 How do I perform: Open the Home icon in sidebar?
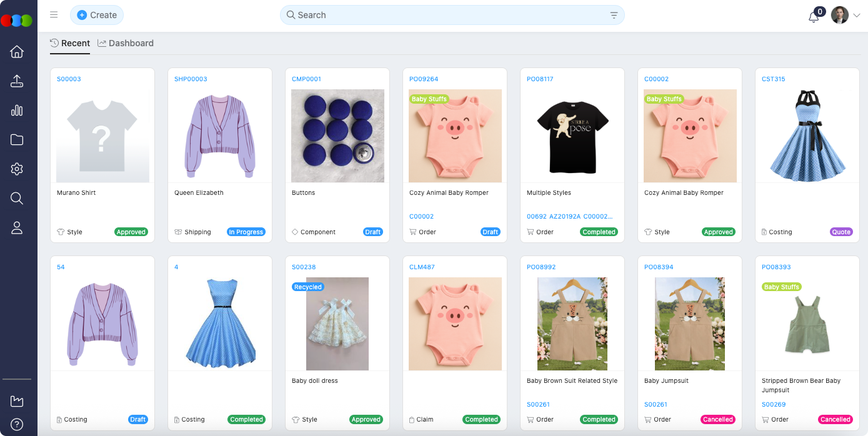point(17,52)
